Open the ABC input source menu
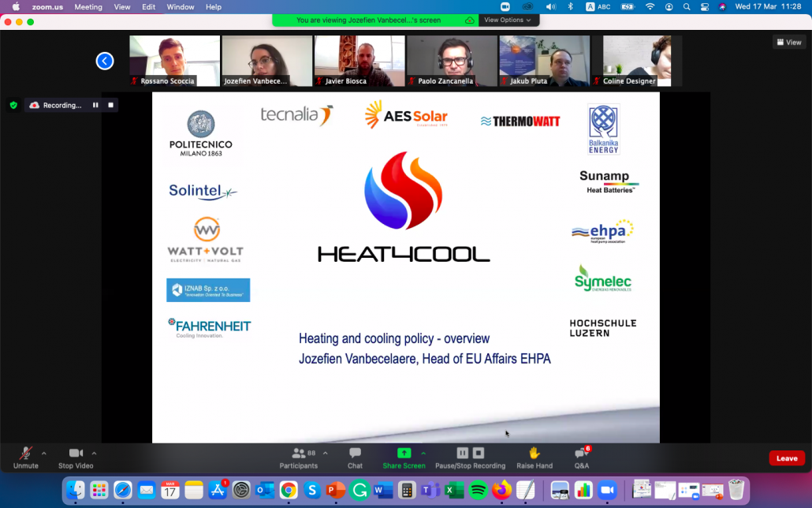Image resolution: width=812 pixels, height=508 pixels. tap(598, 7)
